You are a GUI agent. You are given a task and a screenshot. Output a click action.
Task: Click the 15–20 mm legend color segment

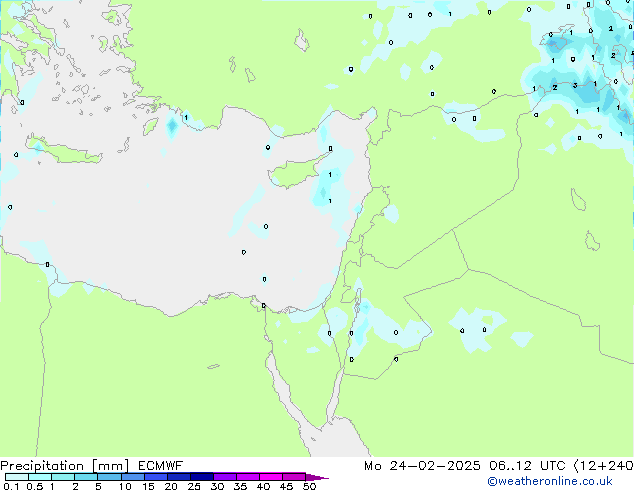155,477
